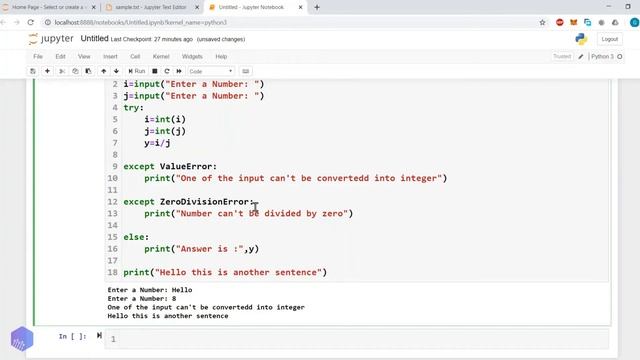The image size is (640, 360).
Task: Rename notebook by clicking Untitled title
Action: tap(94, 38)
